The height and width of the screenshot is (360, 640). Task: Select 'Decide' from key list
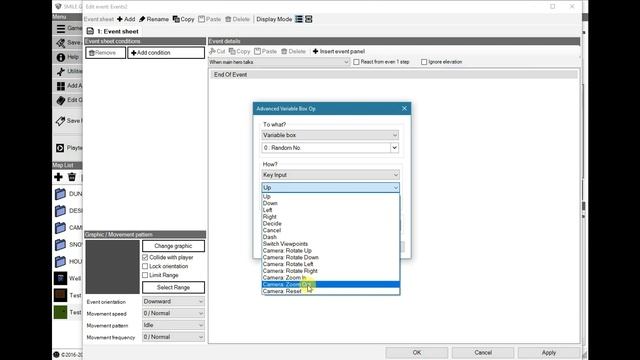click(331, 224)
